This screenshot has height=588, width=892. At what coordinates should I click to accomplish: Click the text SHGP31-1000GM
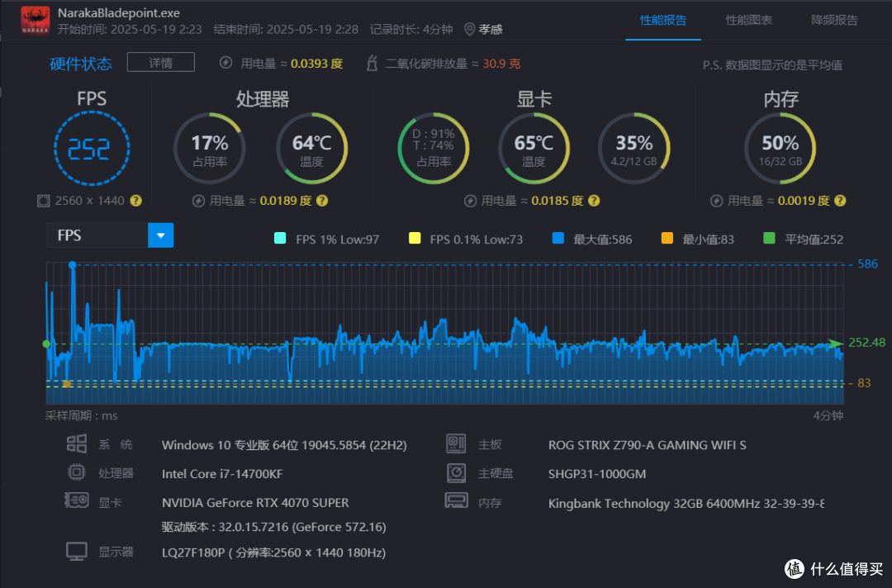pos(597,474)
